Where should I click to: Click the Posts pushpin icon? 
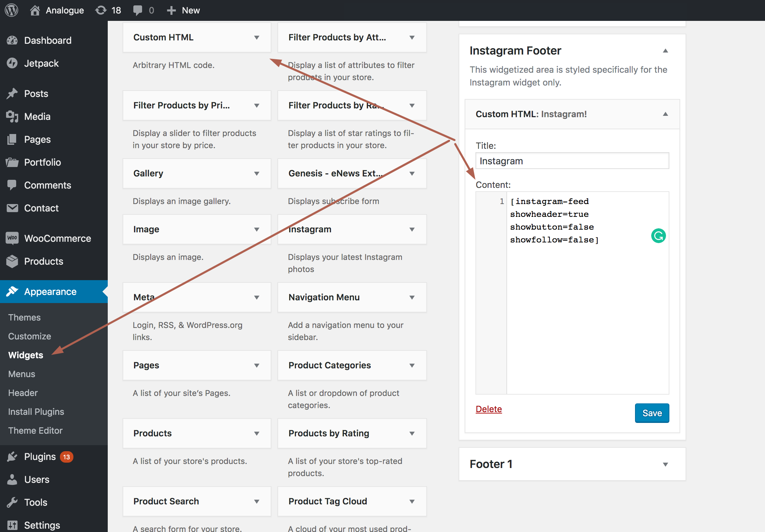click(12, 94)
